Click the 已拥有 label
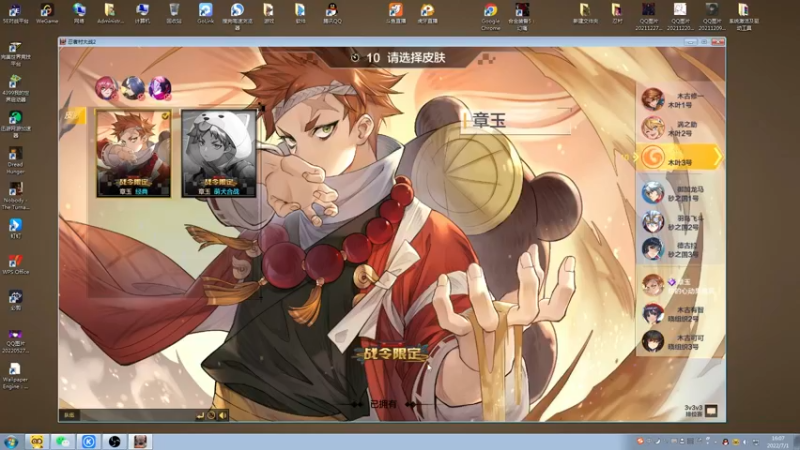Viewport: 800px width, 450px height. tap(383, 404)
